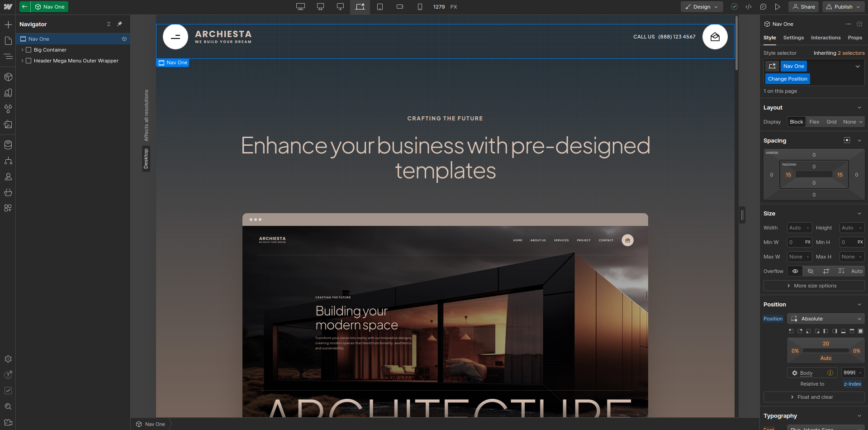868x430 pixels.
Task: Open the Design mode dropdown
Action: [x=702, y=7]
